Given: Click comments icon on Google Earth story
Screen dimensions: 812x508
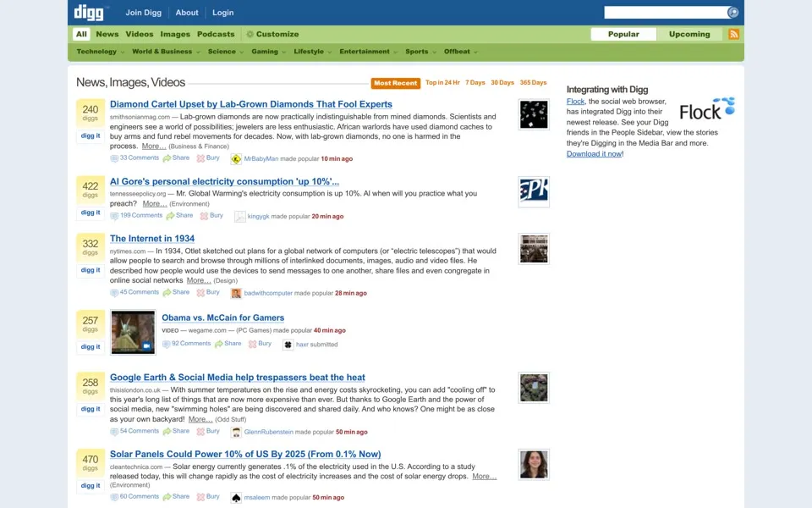Looking at the screenshot, I should [114, 431].
